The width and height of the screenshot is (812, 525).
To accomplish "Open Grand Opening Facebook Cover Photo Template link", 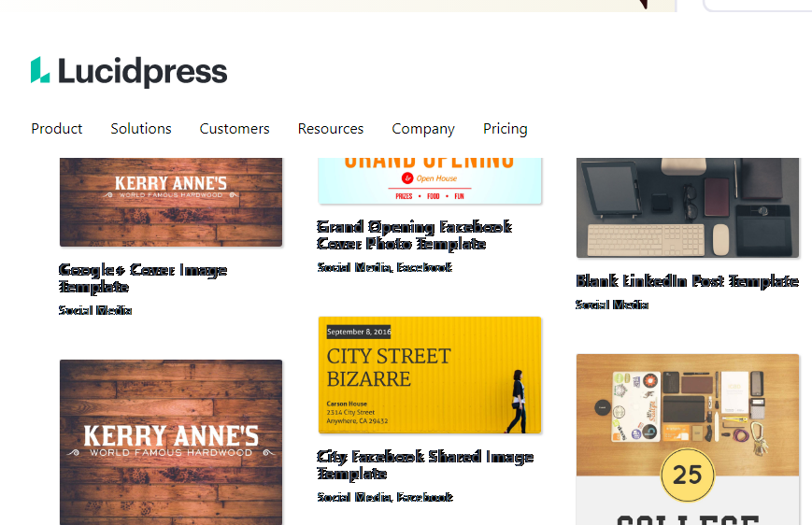I will (x=414, y=235).
